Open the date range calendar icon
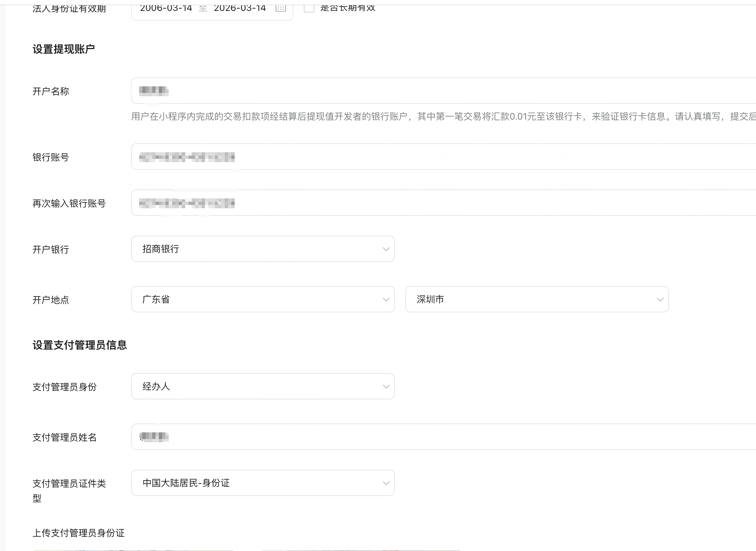This screenshot has height=551, width=756. point(280,8)
